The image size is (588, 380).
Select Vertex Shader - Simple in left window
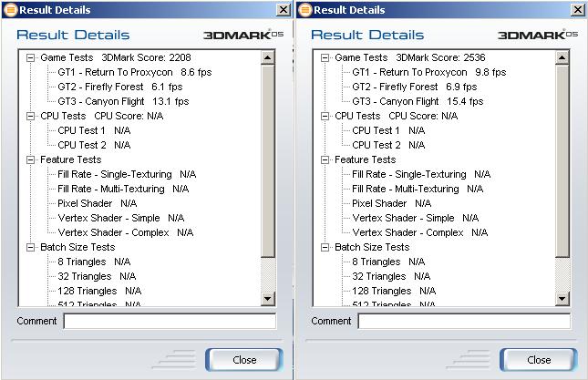[120, 219]
